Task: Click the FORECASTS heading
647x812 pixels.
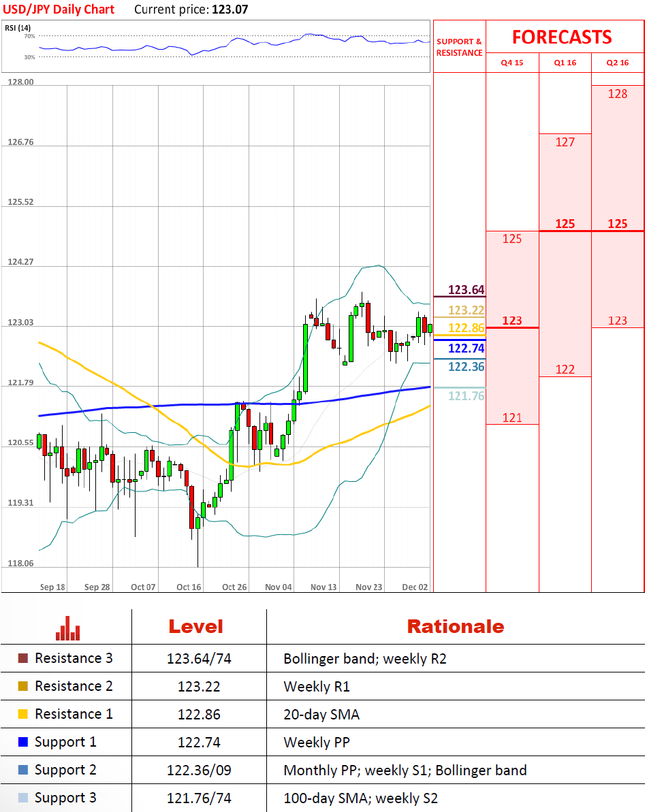Action: (x=562, y=37)
